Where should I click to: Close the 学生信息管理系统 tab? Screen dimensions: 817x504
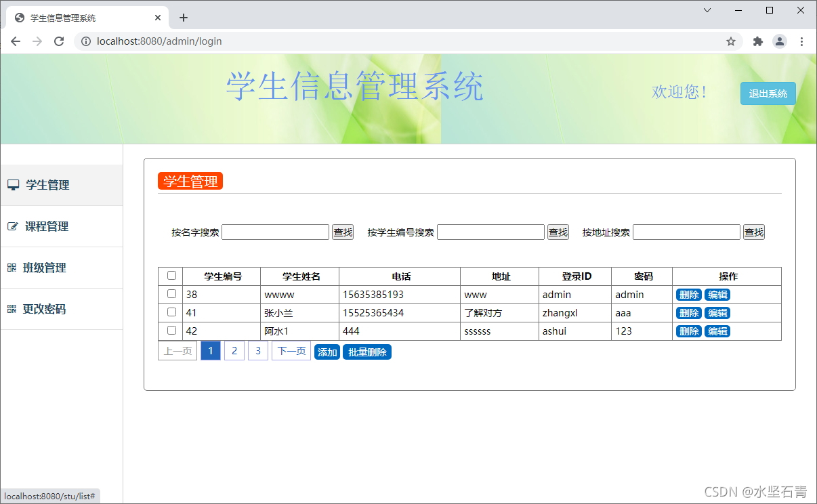158,18
